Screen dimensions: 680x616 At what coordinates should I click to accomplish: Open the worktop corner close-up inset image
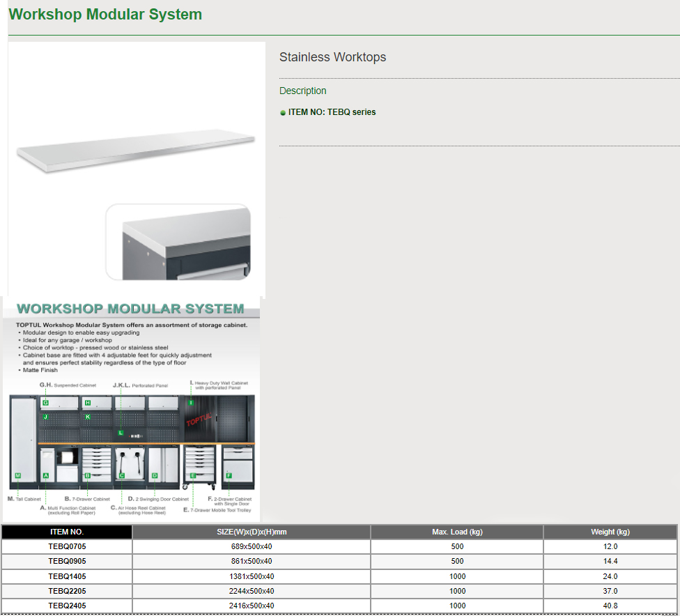(x=178, y=242)
